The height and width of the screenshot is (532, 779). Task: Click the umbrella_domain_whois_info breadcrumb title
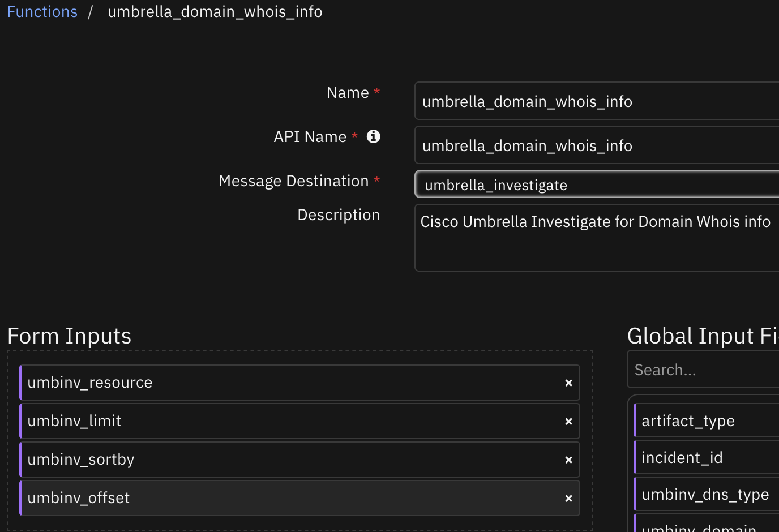pos(215,12)
